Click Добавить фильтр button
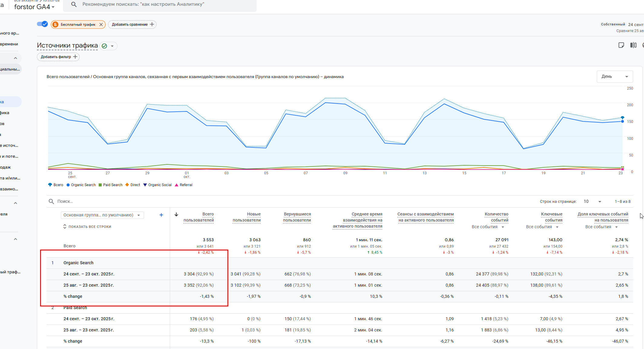The height and width of the screenshot is (349, 644). click(58, 57)
